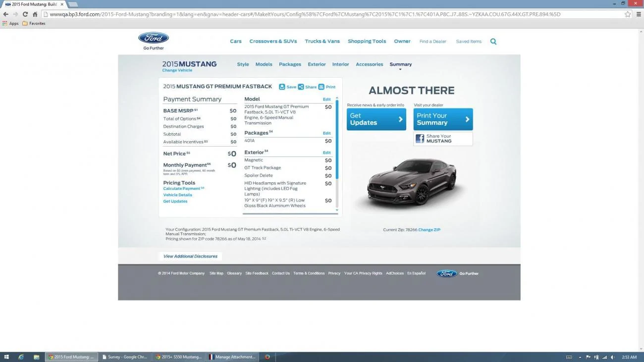644x362 pixels.
Task: Click the blue summary scrollbar thumb
Action: point(337,140)
